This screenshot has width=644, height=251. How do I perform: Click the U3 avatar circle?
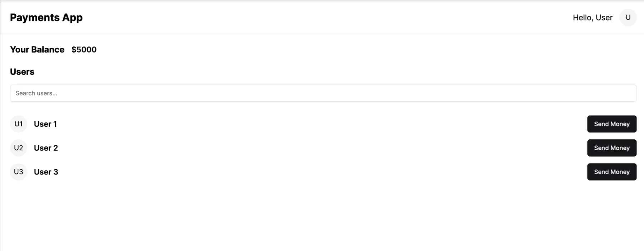click(x=18, y=172)
